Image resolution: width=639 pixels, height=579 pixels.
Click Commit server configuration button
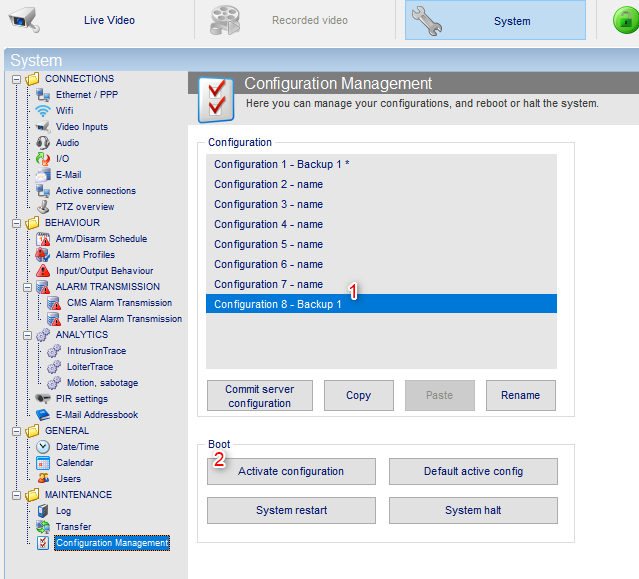(x=260, y=396)
